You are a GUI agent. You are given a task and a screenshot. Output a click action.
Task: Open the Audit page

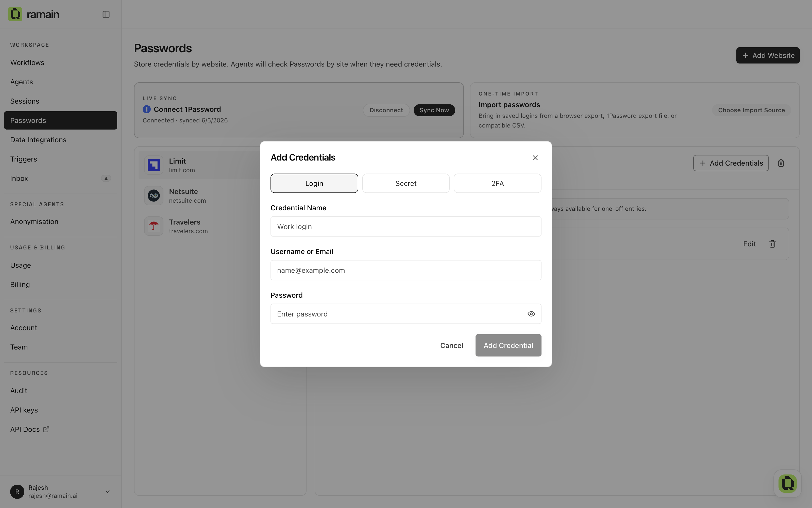(60, 391)
